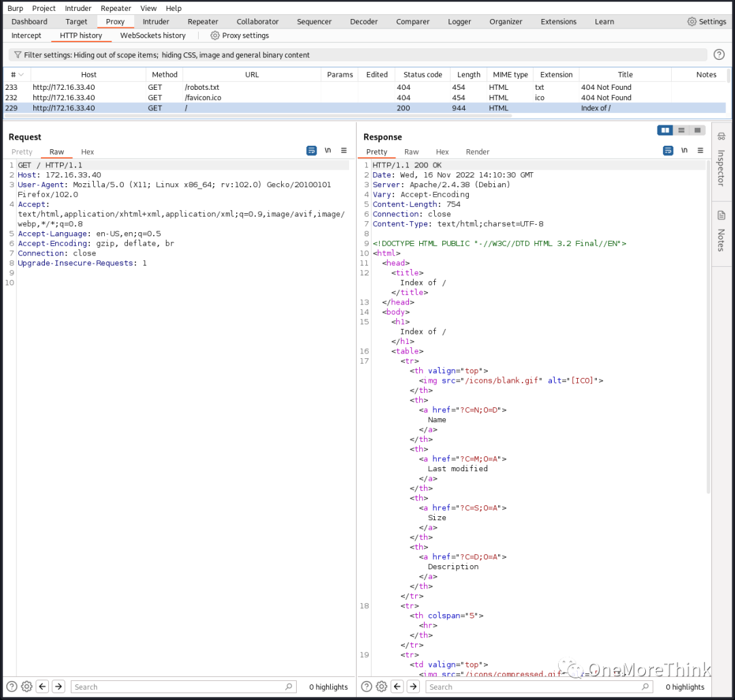Focus the Response search input field
The width and height of the screenshot is (735, 700).
click(x=539, y=686)
